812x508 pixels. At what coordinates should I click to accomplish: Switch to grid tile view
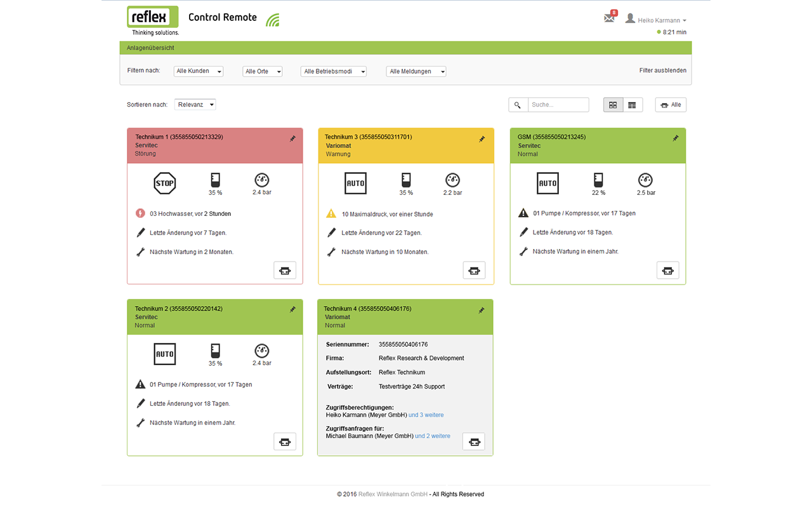(613, 105)
